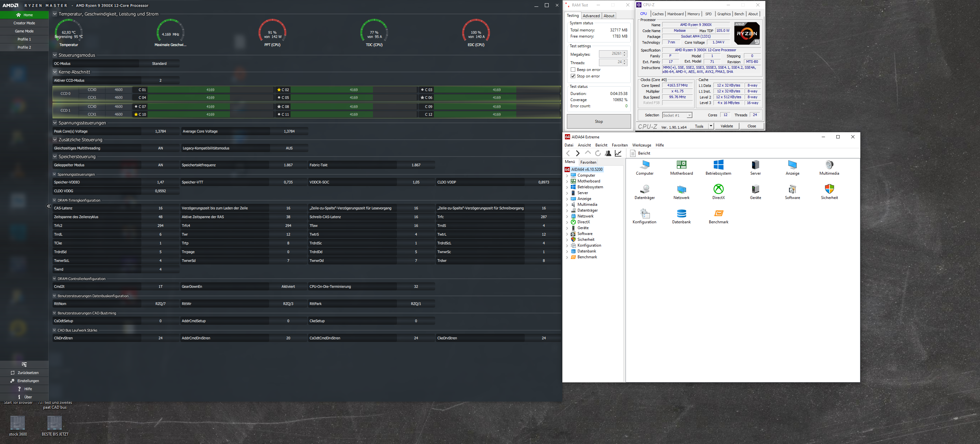Open the graph icon in AIDA64 toolbar
The width and height of the screenshot is (980, 444).
pyautogui.click(x=618, y=153)
